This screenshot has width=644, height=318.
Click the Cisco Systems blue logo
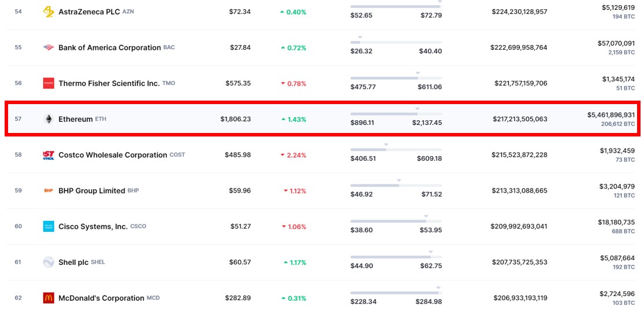[x=49, y=227]
